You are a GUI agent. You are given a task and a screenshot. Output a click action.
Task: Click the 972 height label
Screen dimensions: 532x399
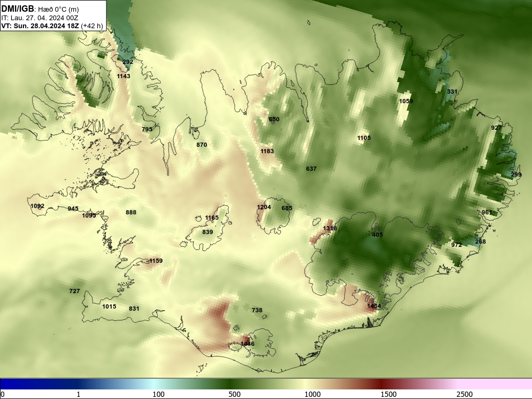pos(456,245)
